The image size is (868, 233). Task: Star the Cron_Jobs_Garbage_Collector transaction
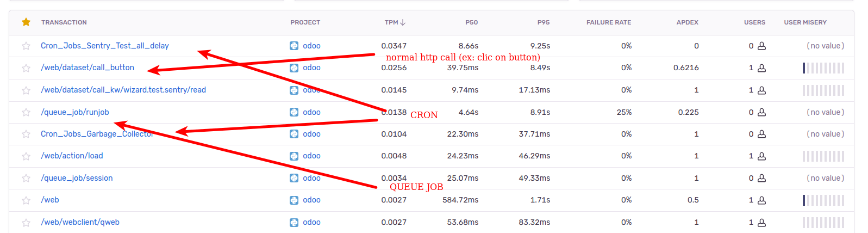click(26, 134)
